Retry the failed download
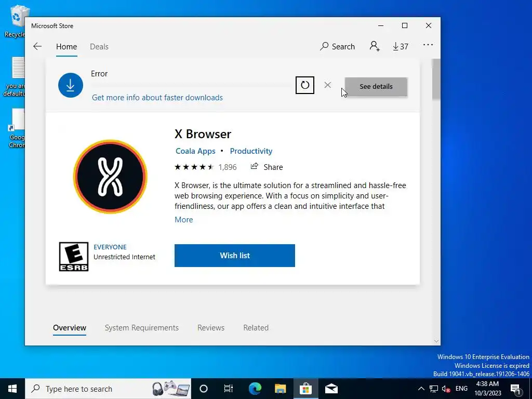532x399 pixels. (x=304, y=85)
